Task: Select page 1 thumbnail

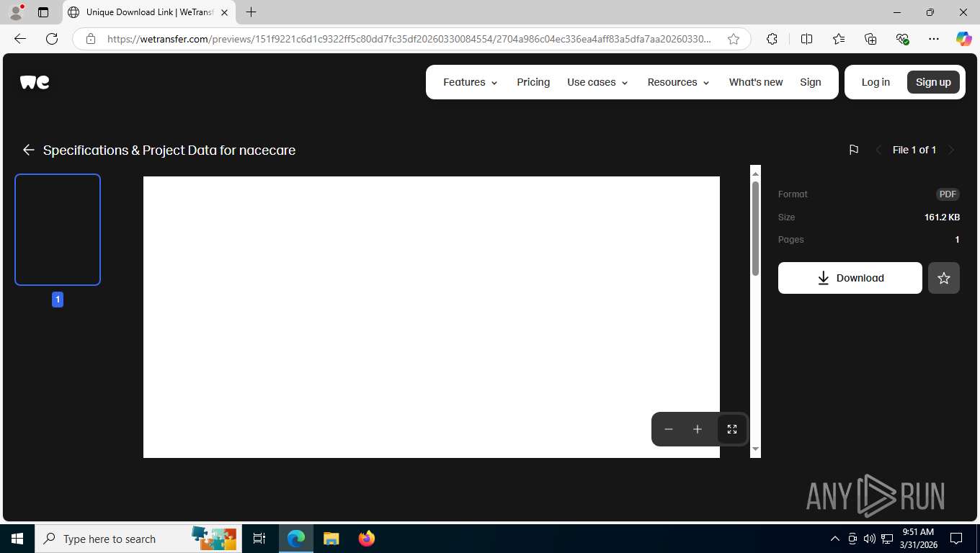Action: [x=58, y=230]
